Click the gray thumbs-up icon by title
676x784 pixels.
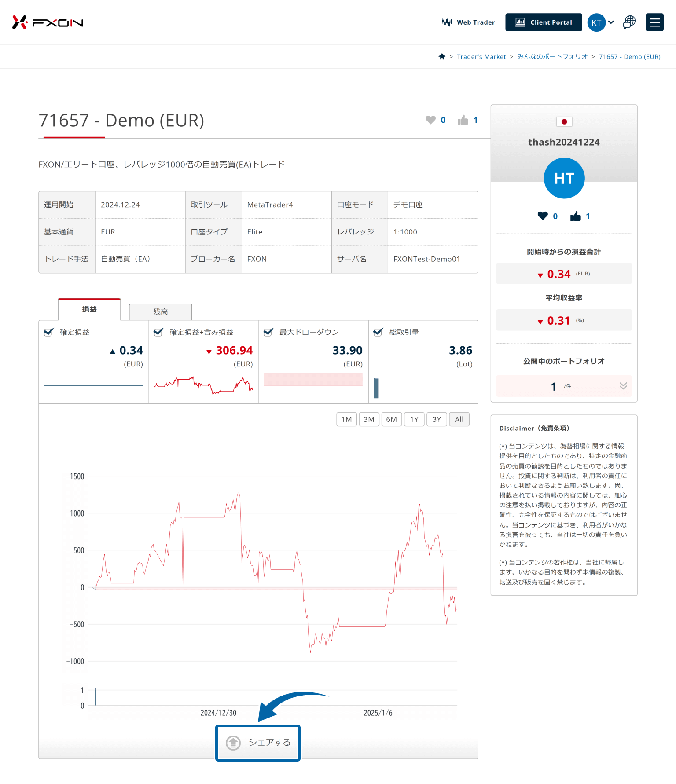click(463, 120)
